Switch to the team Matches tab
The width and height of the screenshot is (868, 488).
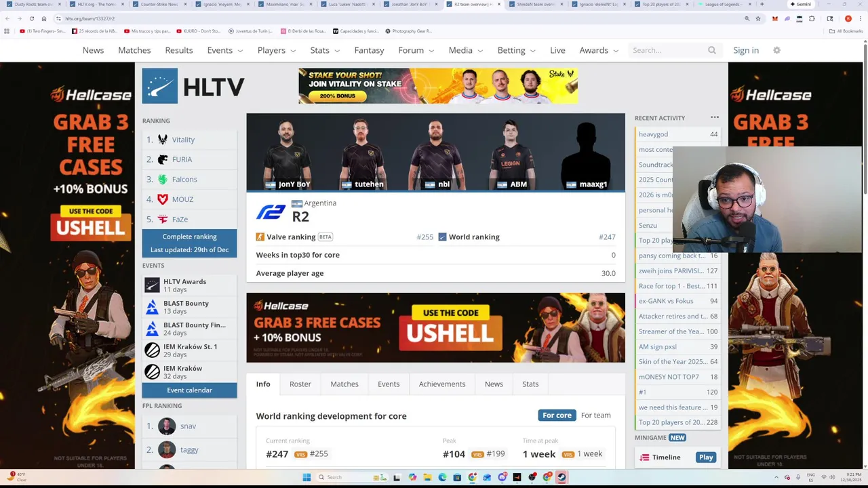[x=344, y=384]
